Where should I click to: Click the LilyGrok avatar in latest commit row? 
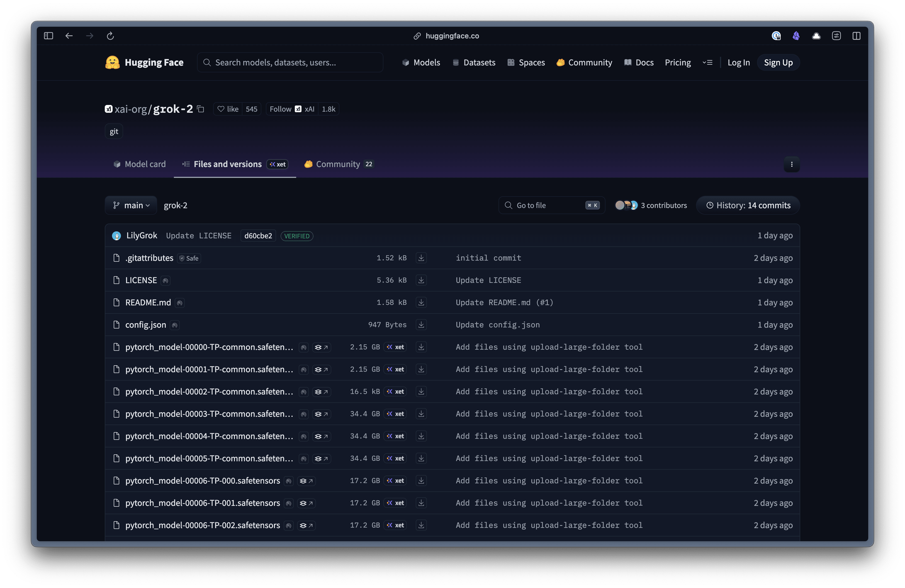(x=116, y=236)
